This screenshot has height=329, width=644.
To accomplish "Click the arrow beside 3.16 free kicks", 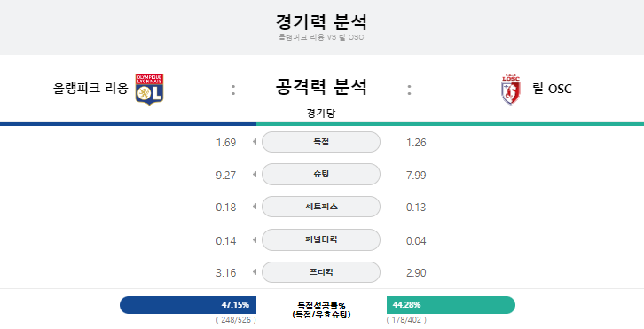I will click(x=255, y=272).
